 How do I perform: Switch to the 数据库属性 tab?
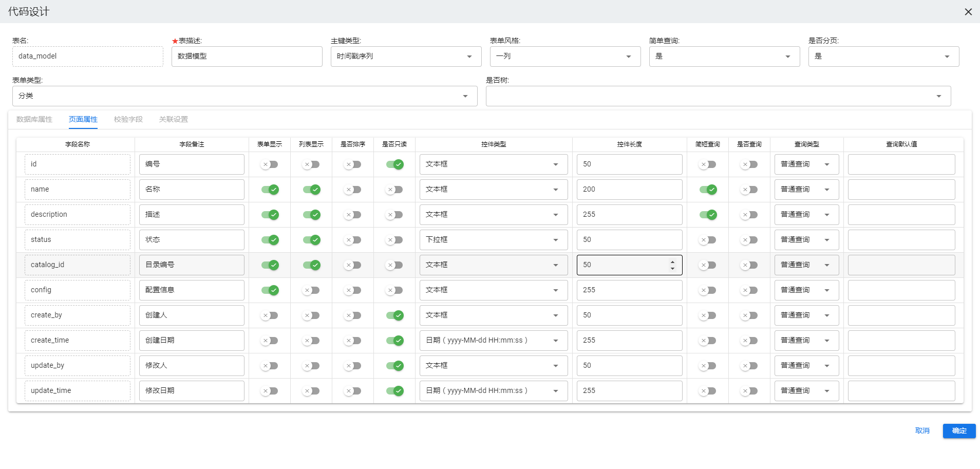[x=34, y=119]
